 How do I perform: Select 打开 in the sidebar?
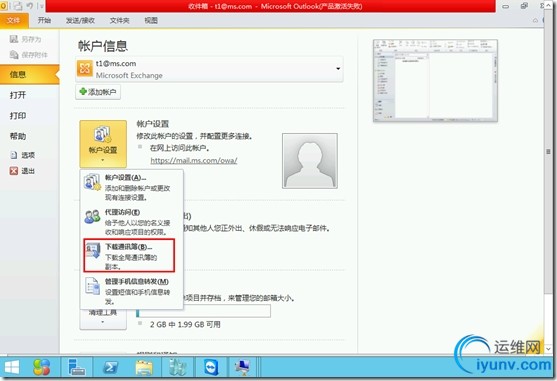(x=18, y=95)
